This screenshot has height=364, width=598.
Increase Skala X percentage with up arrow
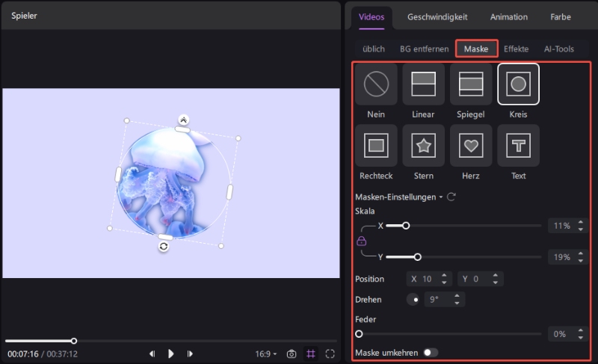(x=581, y=223)
